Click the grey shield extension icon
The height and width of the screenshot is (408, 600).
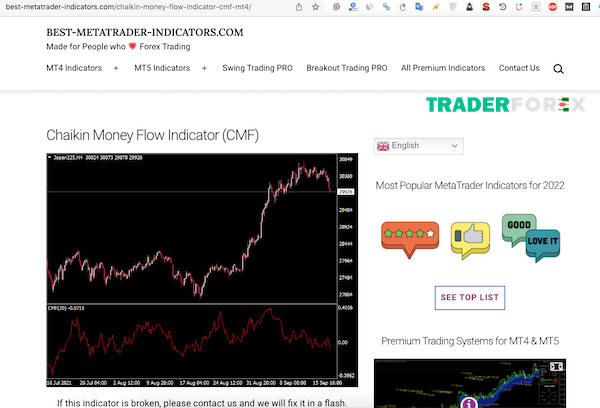pyautogui.click(x=453, y=7)
